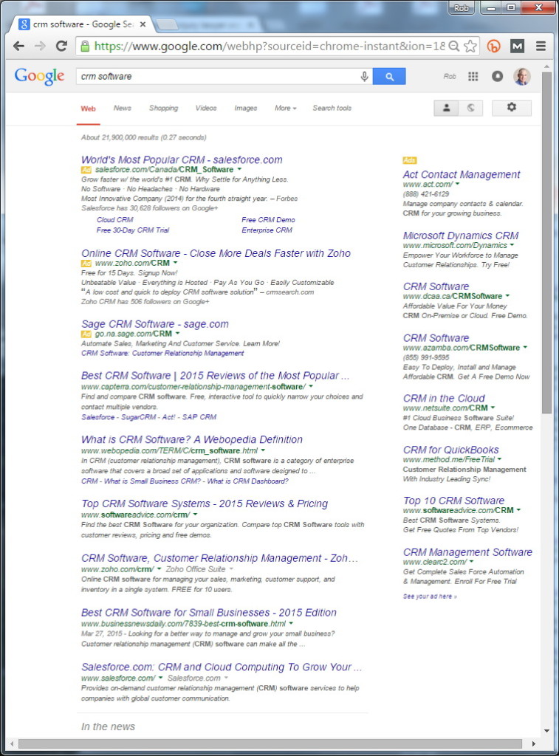
Task: Close the crm software tab
Action: 143,24
